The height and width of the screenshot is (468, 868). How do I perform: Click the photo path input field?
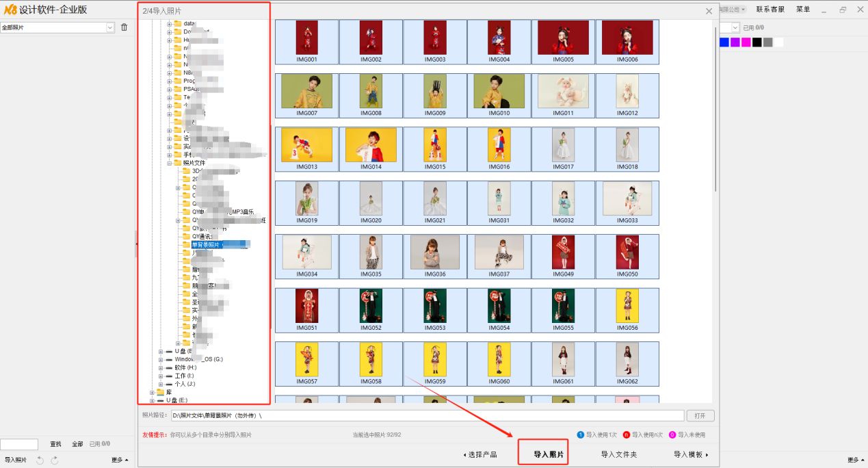click(x=428, y=415)
